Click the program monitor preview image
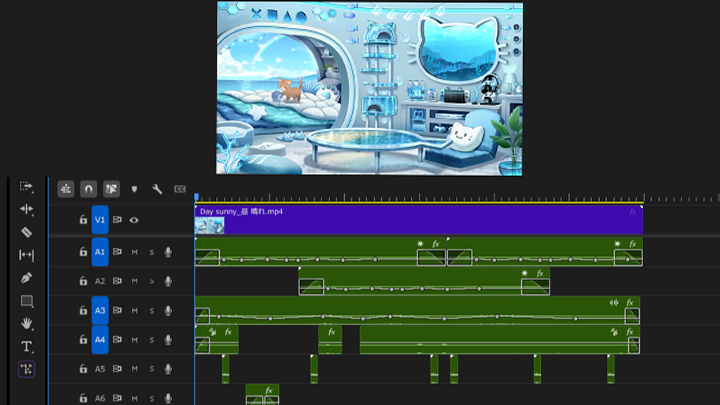Screen dimensions: 720x405 (369, 88)
